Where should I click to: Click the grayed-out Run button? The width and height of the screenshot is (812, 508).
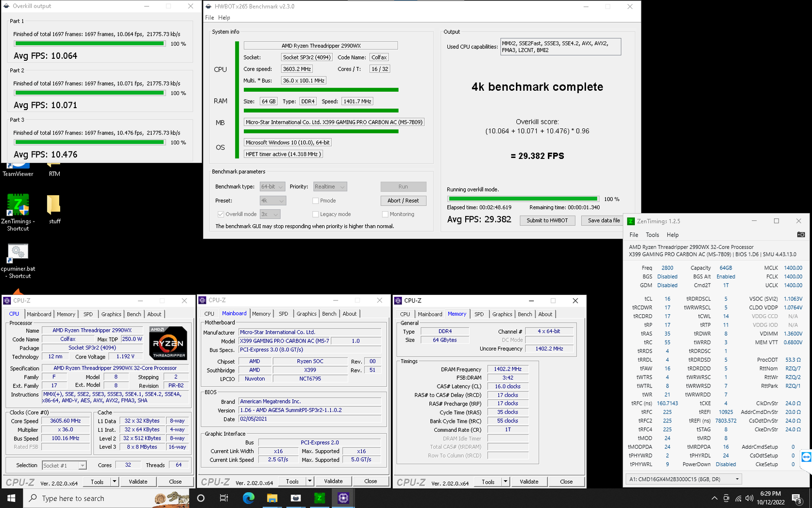tap(403, 187)
